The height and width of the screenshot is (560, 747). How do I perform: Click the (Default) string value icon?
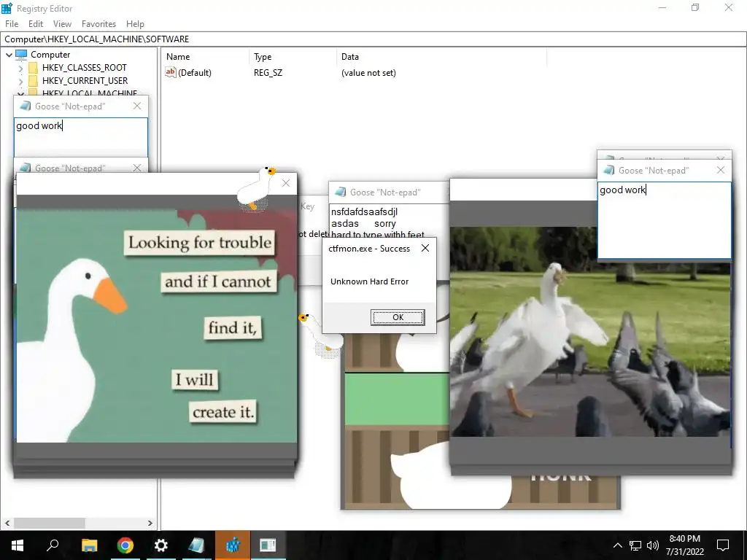tap(170, 72)
